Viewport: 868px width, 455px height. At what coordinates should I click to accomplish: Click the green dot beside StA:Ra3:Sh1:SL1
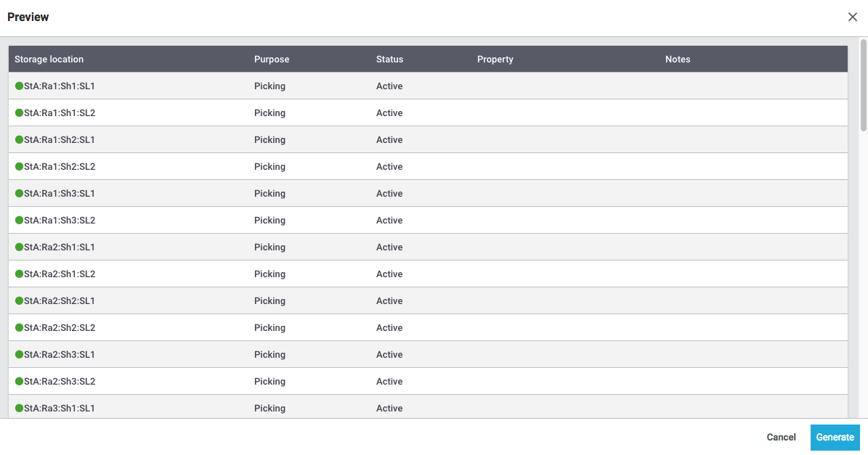click(19, 409)
